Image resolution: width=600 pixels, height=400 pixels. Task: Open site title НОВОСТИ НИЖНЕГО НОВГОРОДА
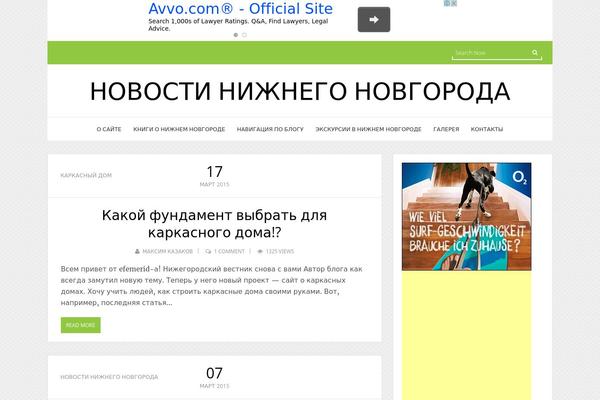[300, 91]
